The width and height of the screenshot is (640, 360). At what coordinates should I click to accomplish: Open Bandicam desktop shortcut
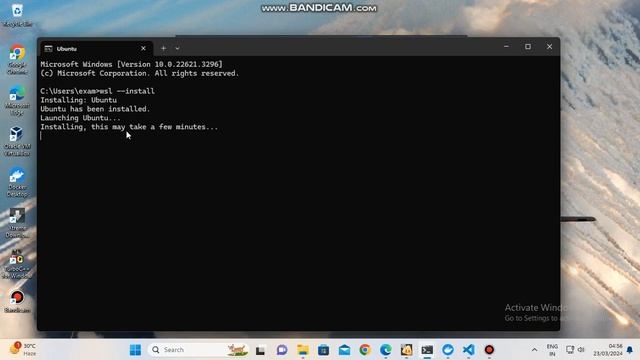pos(17,301)
